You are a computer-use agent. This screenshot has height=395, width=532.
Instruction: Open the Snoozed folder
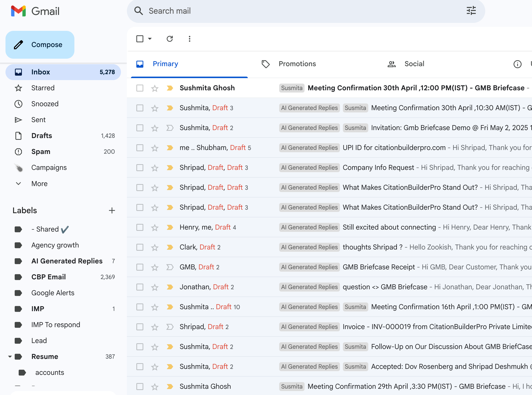coord(63,104)
